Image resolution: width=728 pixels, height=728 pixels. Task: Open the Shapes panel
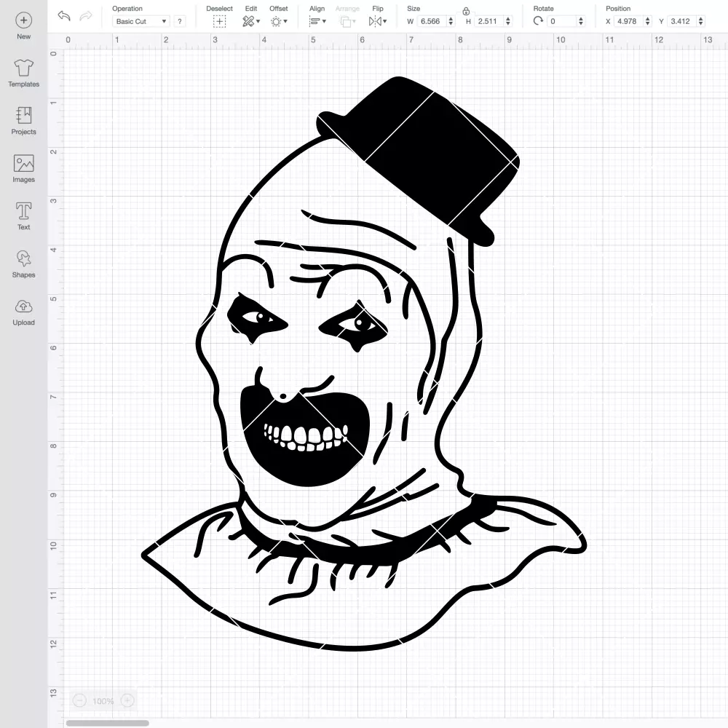coord(24,264)
